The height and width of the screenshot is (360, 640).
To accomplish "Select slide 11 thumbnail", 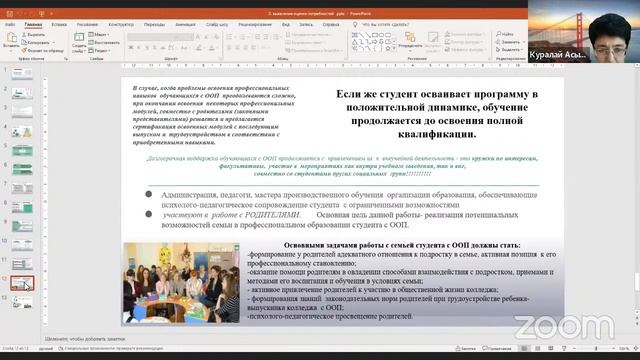I will coord(22,264).
